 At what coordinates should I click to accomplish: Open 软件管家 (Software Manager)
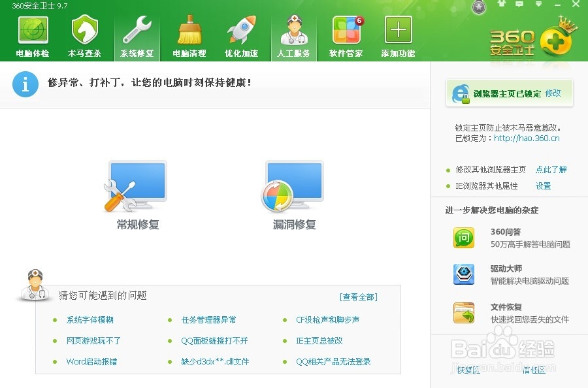point(346,33)
